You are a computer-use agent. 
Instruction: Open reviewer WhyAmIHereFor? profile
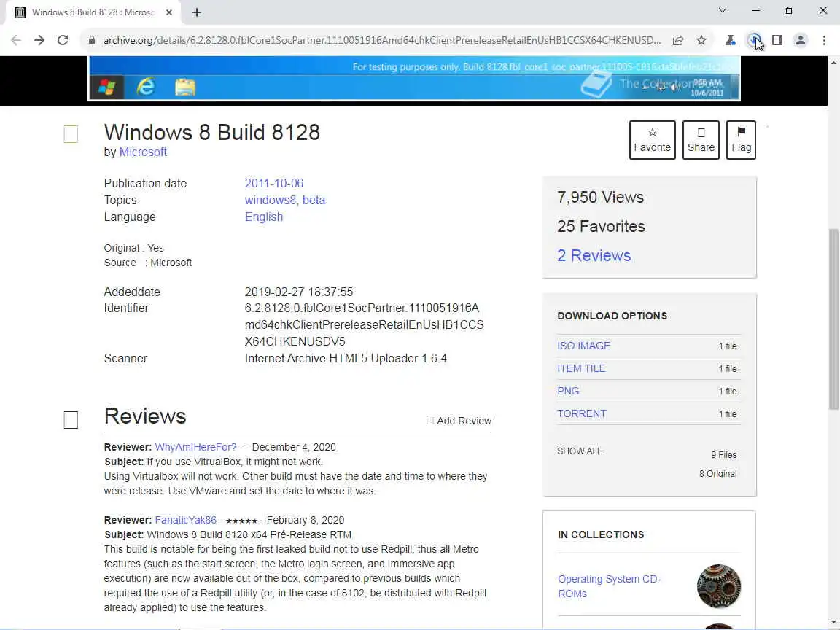point(195,447)
